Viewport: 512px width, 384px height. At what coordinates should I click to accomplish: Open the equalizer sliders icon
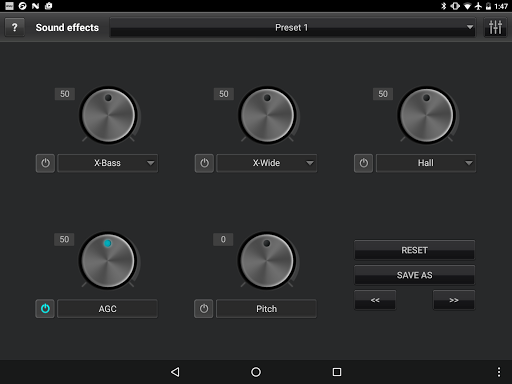point(495,27)
